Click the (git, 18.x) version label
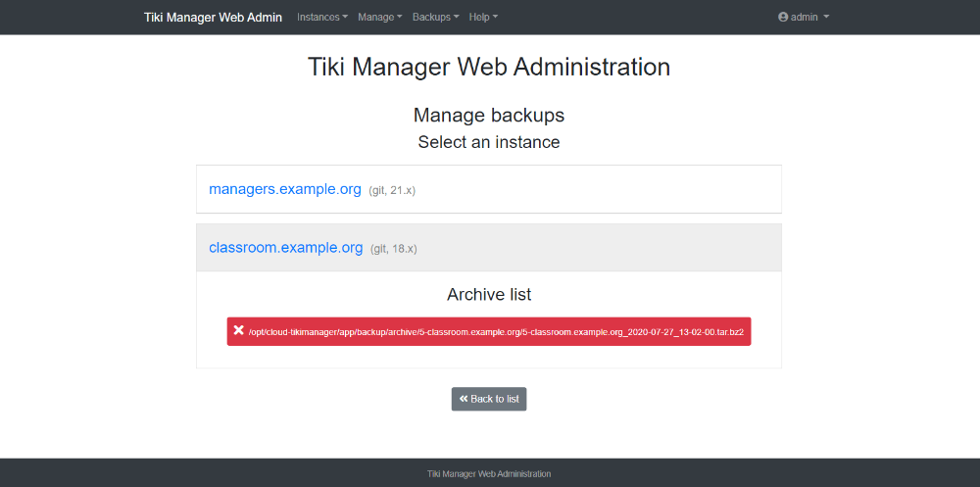 tap(394, 249)
